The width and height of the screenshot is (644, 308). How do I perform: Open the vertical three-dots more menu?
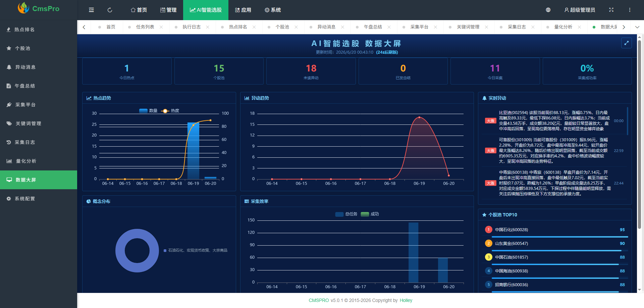[630, 10]
